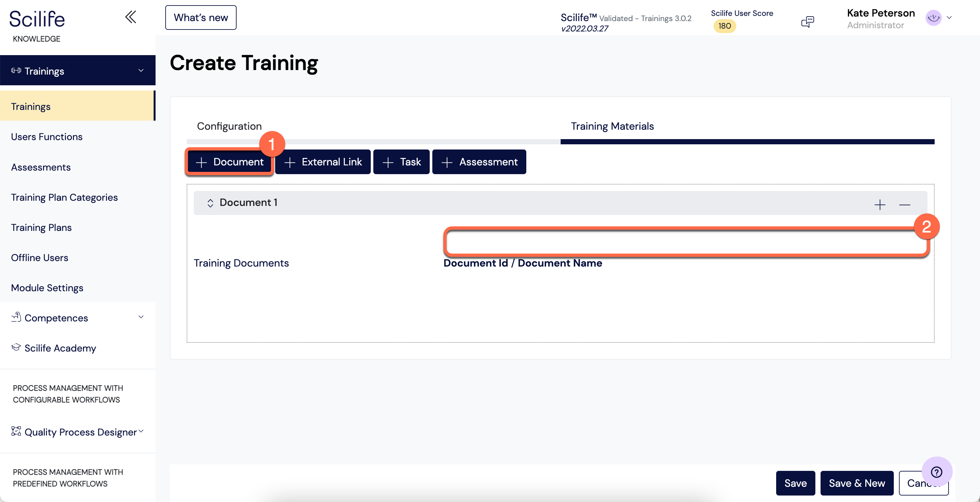The width and height of the screenshot is (980, 502).
Task: Click the Document Id / Document Name field
Action: click(x=686, y=243)
